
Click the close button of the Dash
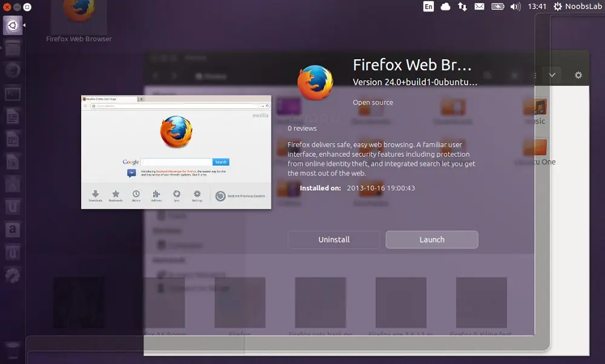(7, 7)
